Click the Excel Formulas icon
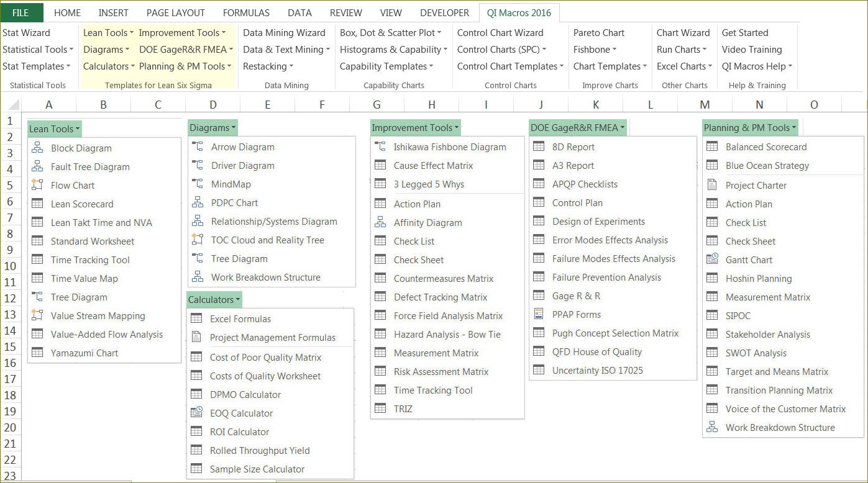Screen dimensions: 868x483 (x=196, y=318)
